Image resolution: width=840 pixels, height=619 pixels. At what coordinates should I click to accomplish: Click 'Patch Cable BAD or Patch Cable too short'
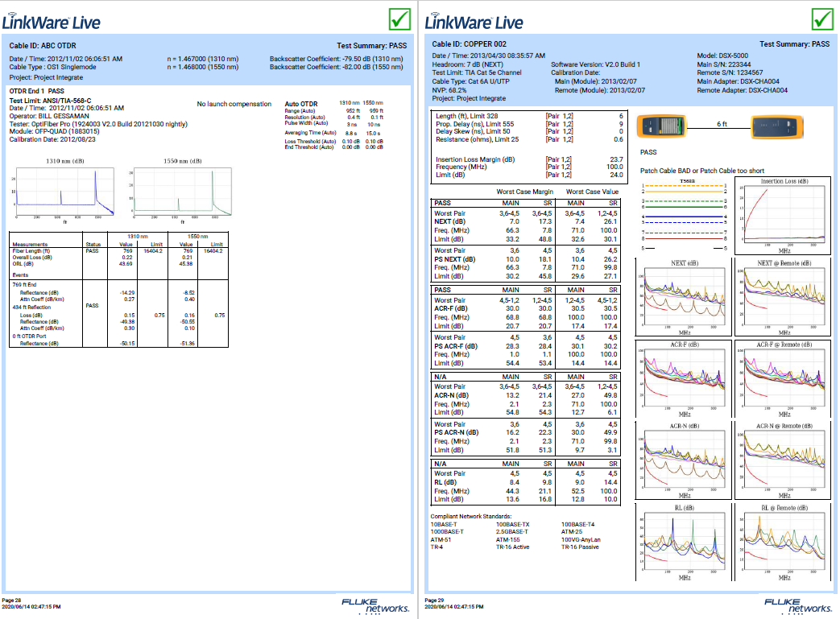(702, 171)
